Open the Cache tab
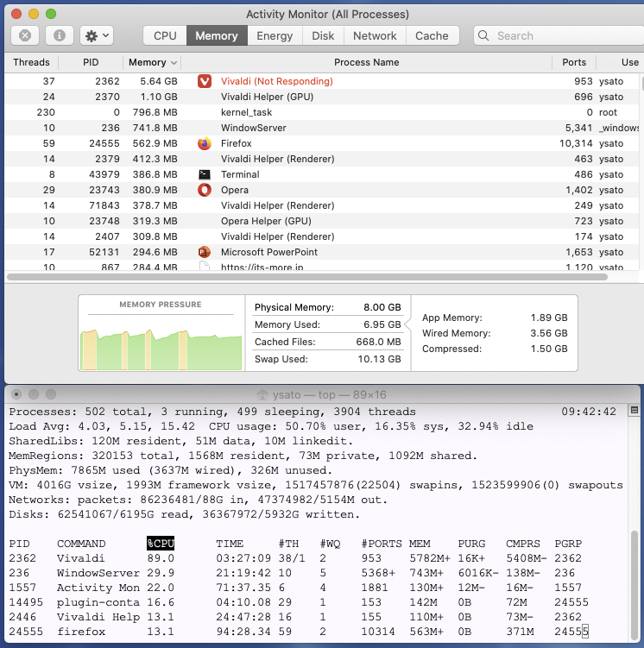644x648 pixels. pos(432,35)
